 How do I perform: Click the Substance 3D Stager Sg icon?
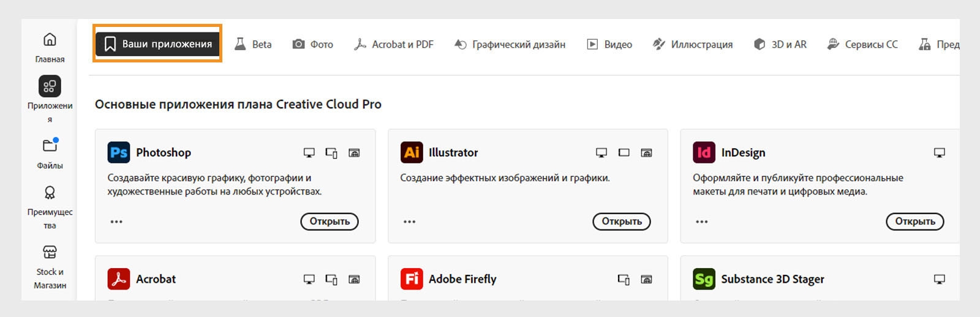704,279
